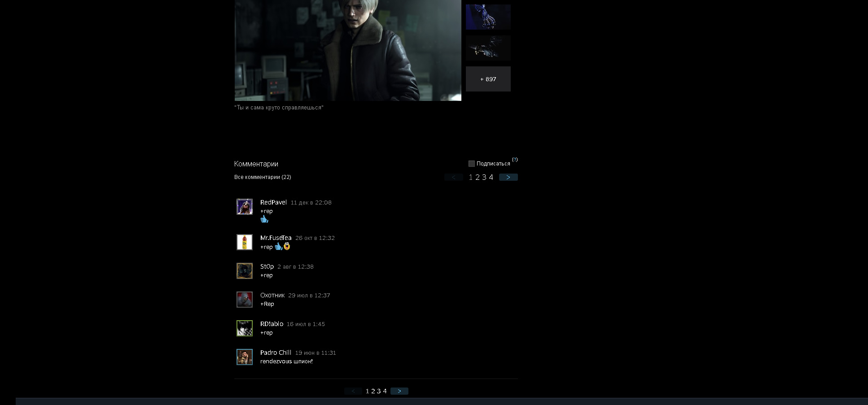
Task: Go to next comments page, arrow above list
Action: tap(509, 177)
